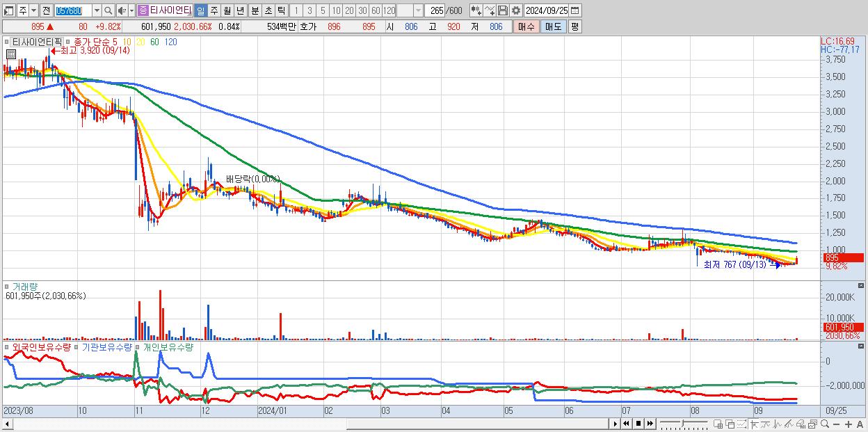The width and height of the screenshot is (868, 432).
Task: Open the data grid table icon on chart
Action: 11,53
